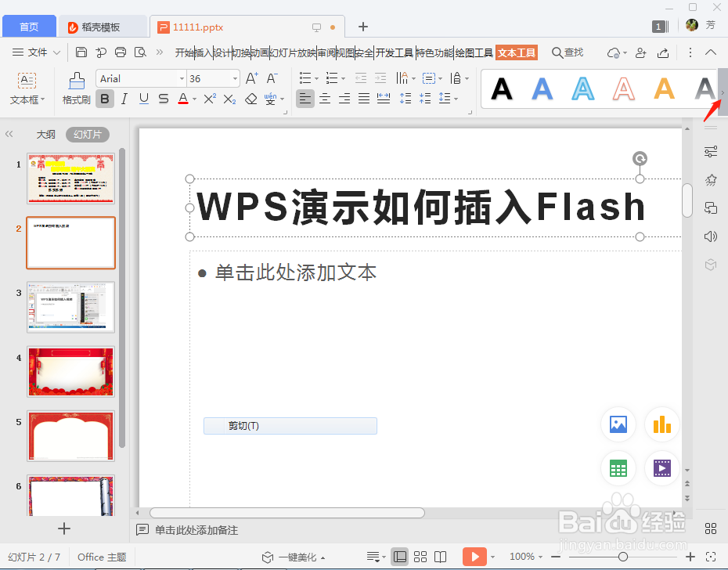Screen dimensions: 728x570
Task: Apply the black text style preset
Action: (502, 88)
